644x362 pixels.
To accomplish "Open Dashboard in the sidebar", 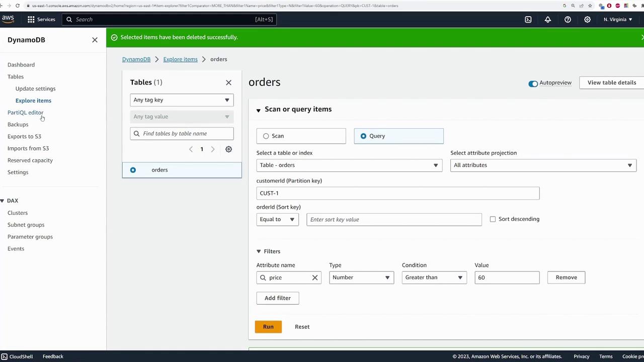I will 21,65.
